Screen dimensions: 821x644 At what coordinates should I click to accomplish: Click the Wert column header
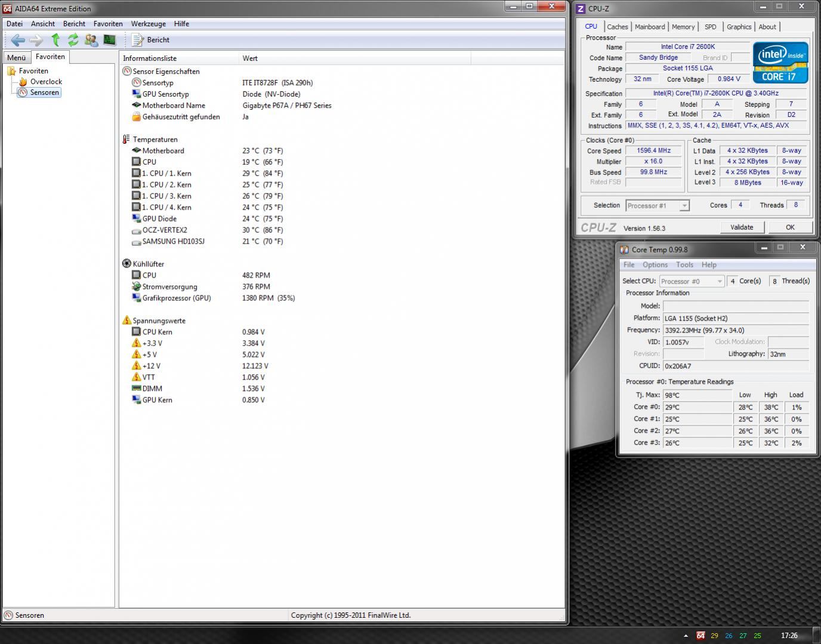pyautogui.click(x=354, y=58)
